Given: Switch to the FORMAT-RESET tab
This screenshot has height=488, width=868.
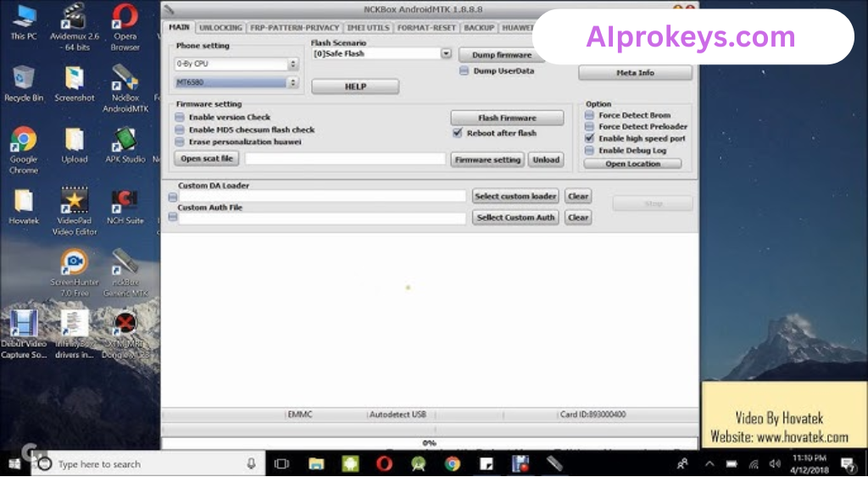Looking at the screenshot, I should point(426,28).
